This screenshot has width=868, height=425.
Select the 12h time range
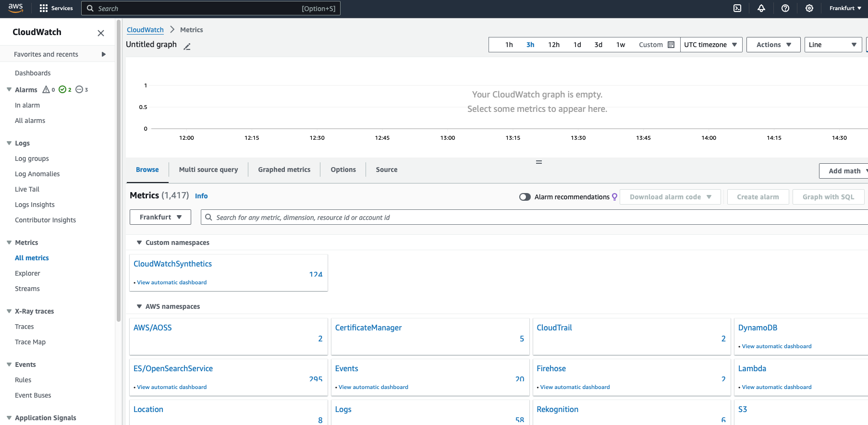tap(554, 45)
